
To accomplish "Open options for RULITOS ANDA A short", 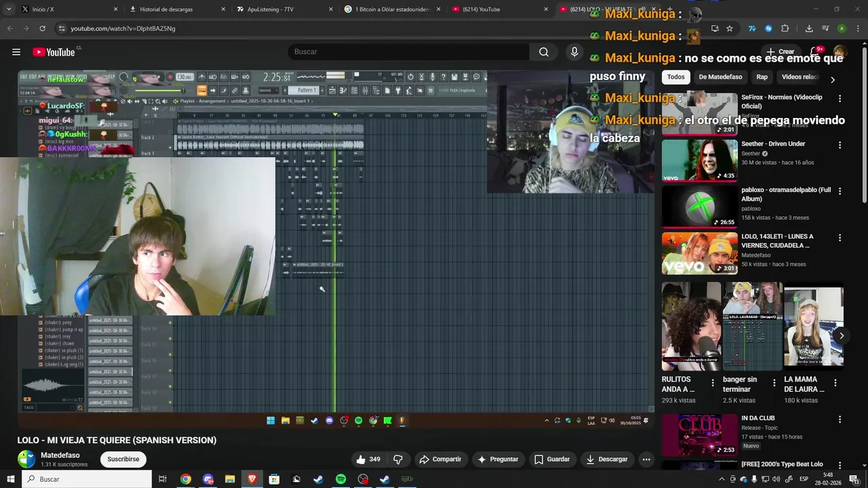I will [x=713, y=383].
